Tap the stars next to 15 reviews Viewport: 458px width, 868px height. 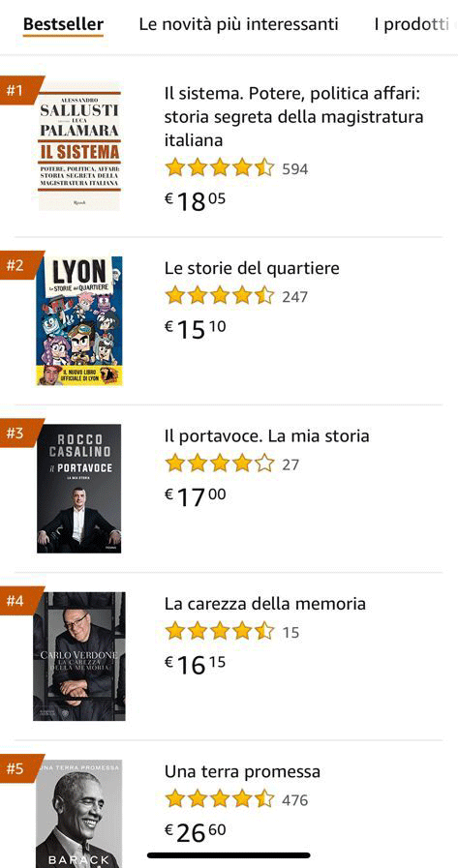click(220, 631)
